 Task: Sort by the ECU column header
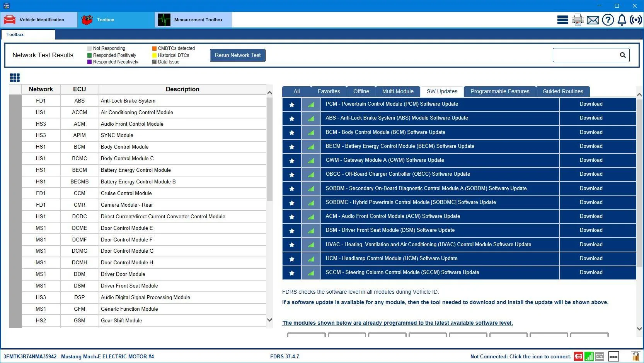pyautogui.click(x=80, y=89)
